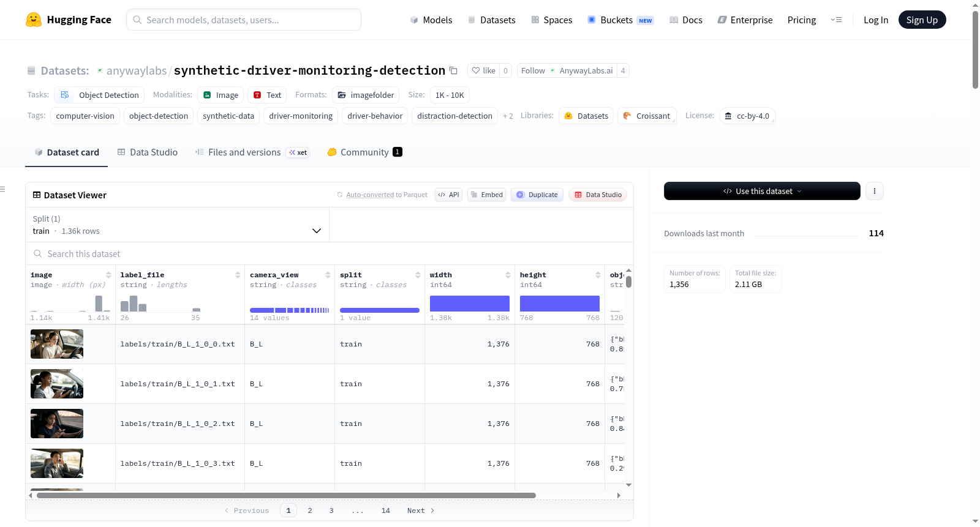980x527 pixels.
Task: Open thumbnail for B_L_1_0_0.txt row
Action: click(x=57, y=344)
